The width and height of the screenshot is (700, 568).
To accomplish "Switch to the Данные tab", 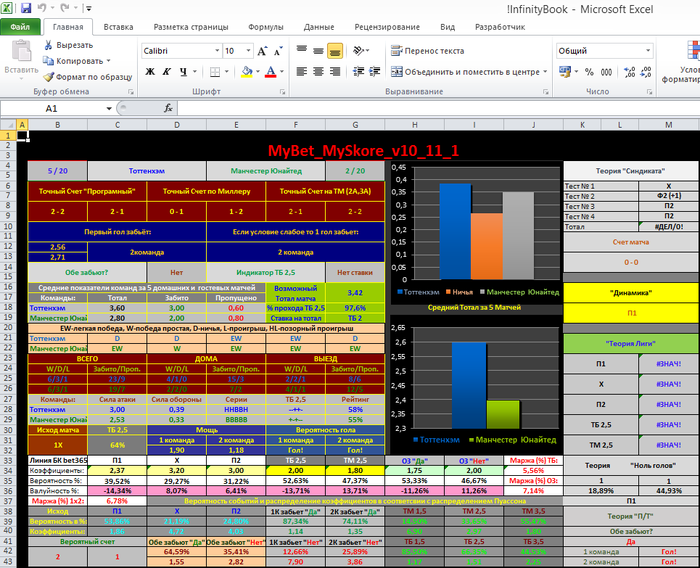I will pos(319,27).
